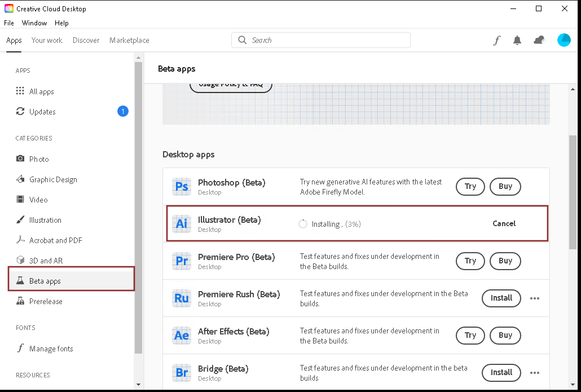
Task: Open more options for Premiere Rush Beta
Action: pyautogui.click(x=534, y=298)
